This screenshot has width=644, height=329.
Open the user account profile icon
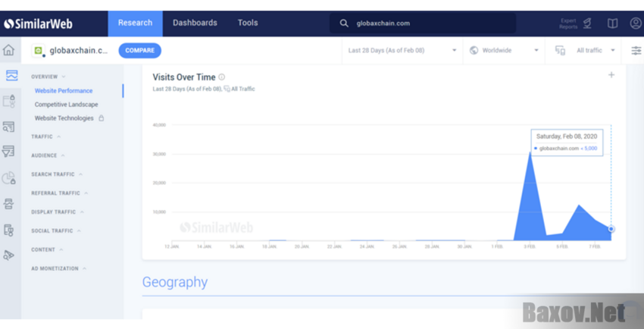636,23
